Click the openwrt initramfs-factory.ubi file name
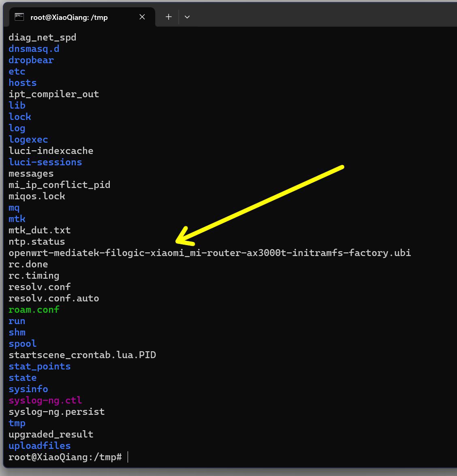 (x=209, y=253)
